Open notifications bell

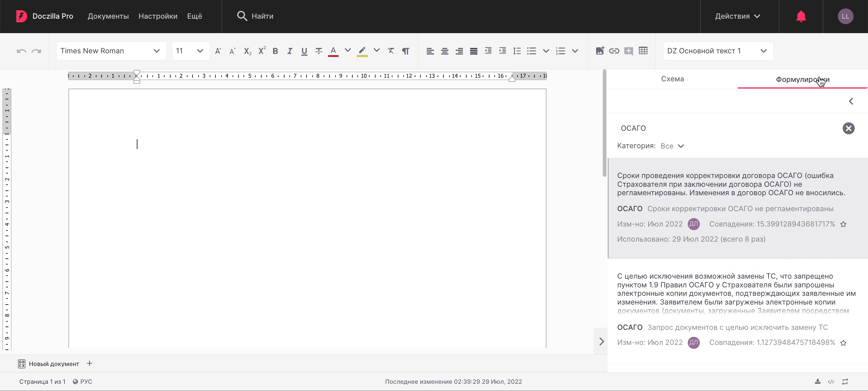tap(800, 16)
